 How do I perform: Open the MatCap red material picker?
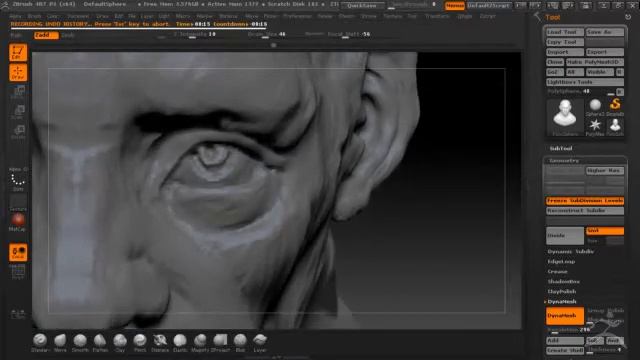pos(18,222)
